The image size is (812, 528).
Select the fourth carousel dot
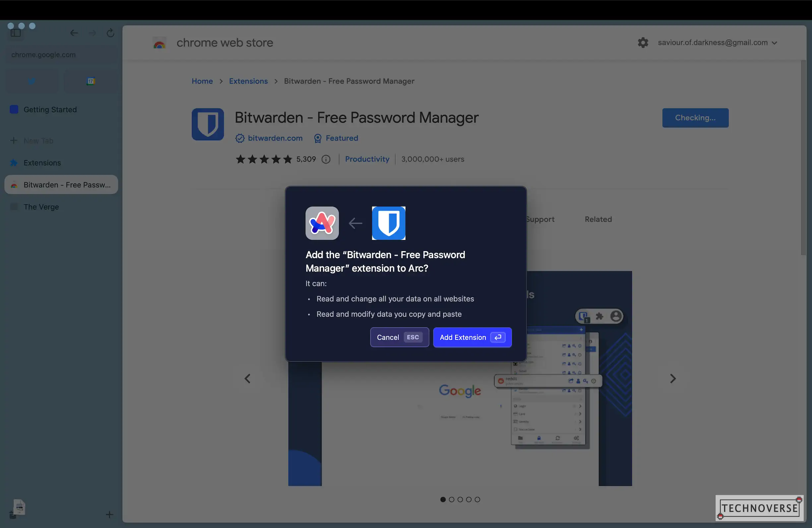469,499
